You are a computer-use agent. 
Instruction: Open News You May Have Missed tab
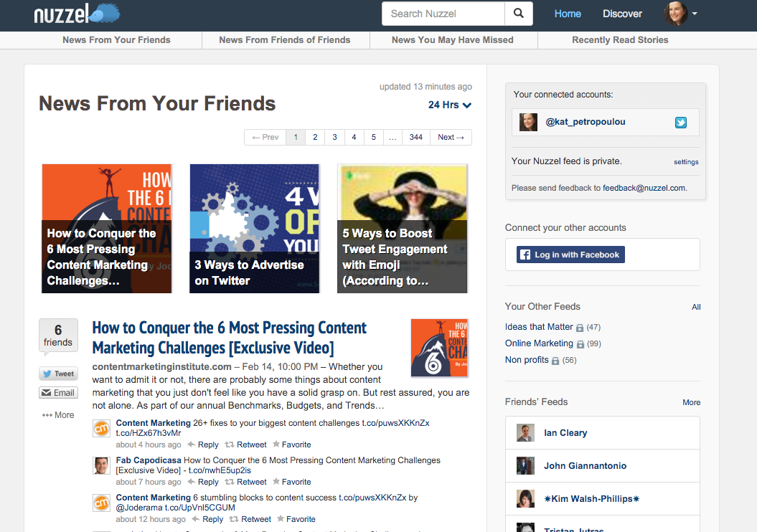[x=452, y=40]
